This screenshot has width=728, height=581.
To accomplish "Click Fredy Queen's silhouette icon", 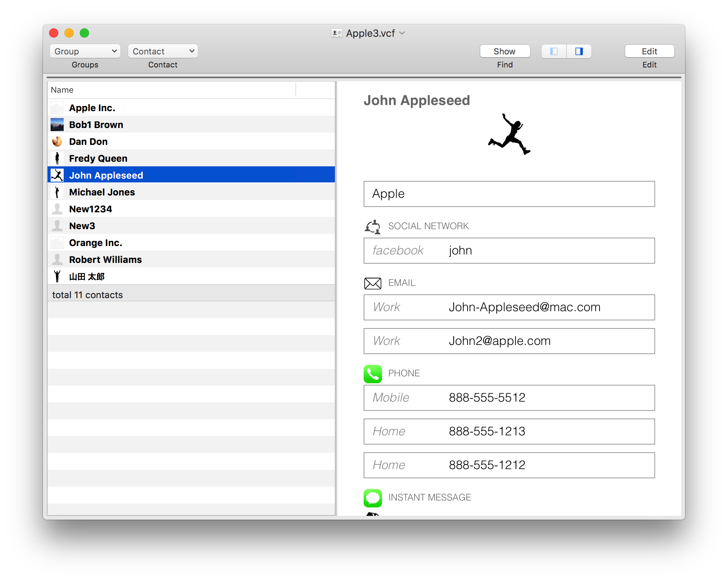I will 57,158.
